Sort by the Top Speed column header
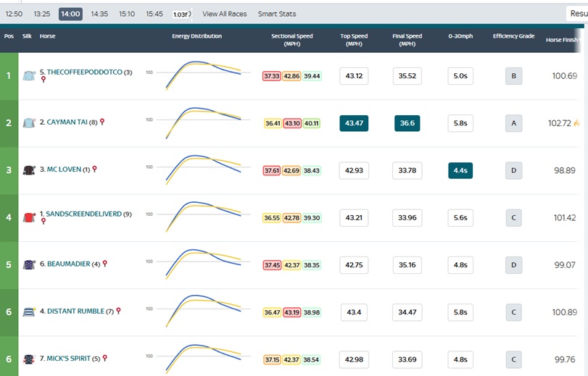 [354, 40]
